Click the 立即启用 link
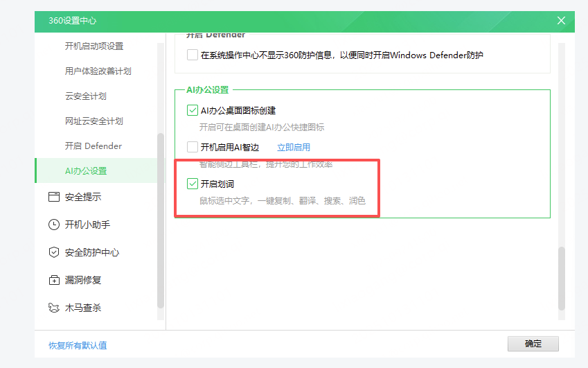Viewport: 588px width, 368px height. [x=294, y=148]
